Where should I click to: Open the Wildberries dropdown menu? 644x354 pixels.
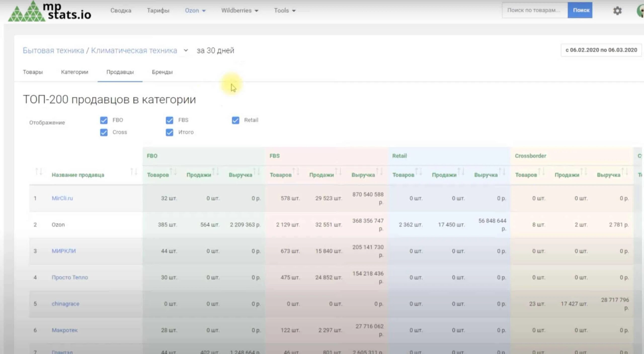pyautogui.click(x=239, y=11)
